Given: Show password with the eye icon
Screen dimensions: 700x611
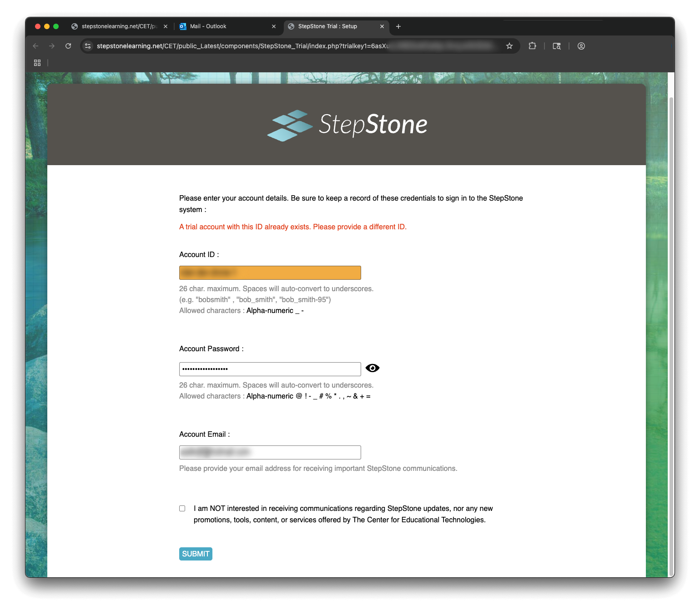Looking at the screenshot, I should tap(373, 368).
